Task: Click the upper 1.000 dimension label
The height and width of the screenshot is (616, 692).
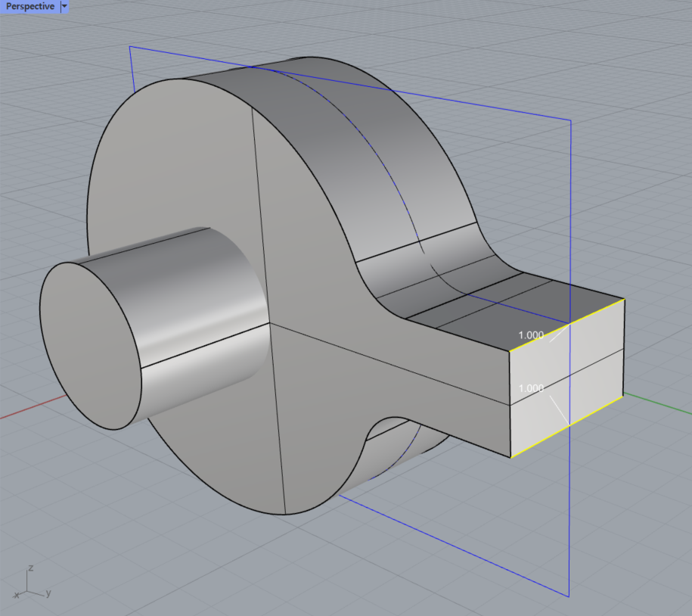Action: 531,335
